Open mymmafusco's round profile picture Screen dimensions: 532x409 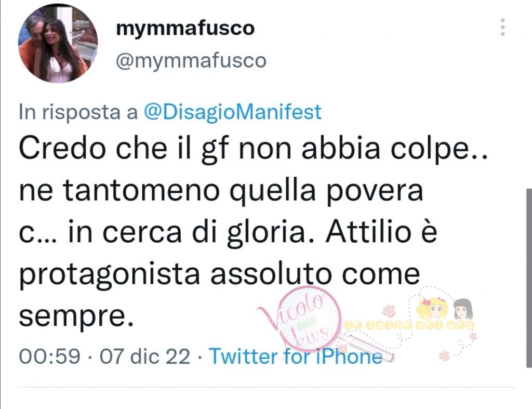[x=58, y=43]
